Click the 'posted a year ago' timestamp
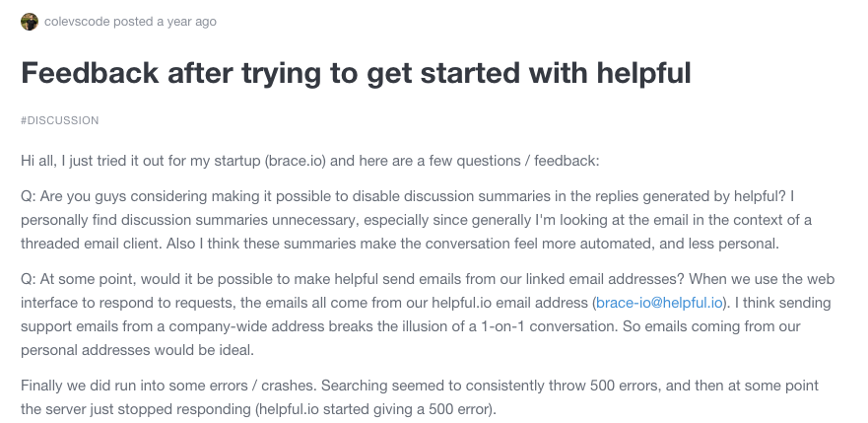Image resolution: width=868 pixels, height=423 pixels. point(165,22)
